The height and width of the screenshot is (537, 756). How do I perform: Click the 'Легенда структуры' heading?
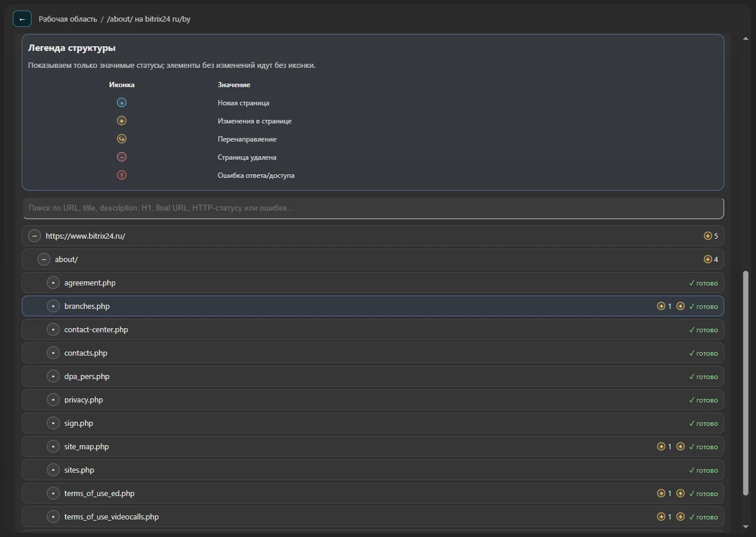pos(71,48)
